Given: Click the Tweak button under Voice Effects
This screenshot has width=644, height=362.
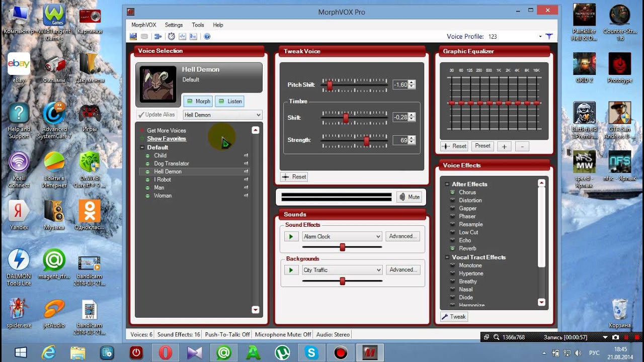Looking at the screenshot, I should [x=454, y=317].
